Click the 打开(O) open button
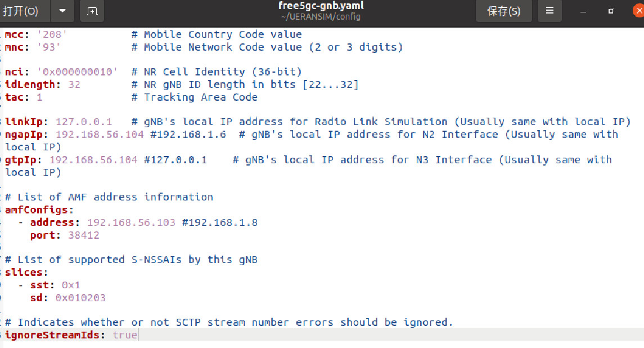 [x=21, y=11]
